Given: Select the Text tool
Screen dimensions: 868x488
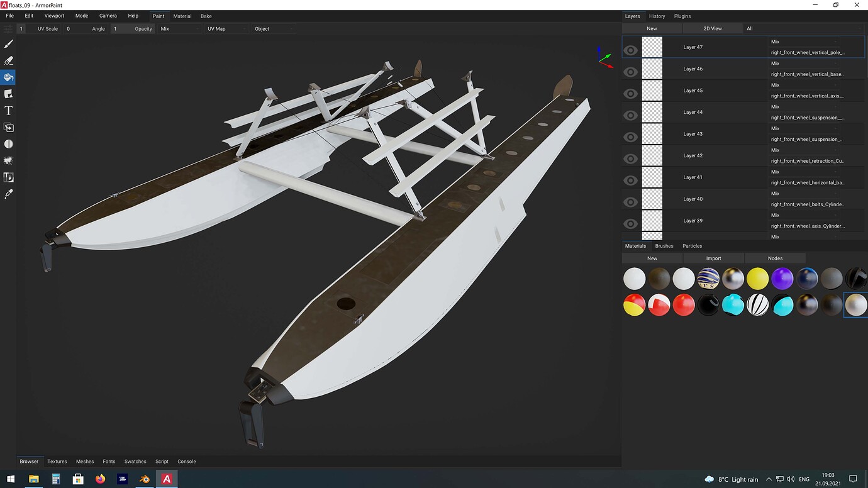Looking at the screenshot, I should [x=8, y=111].
